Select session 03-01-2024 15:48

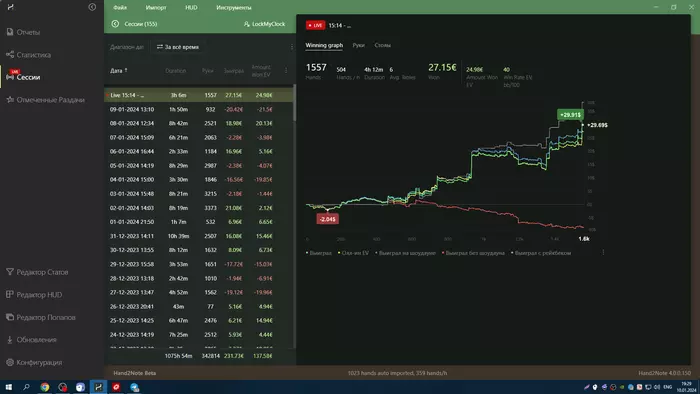tap(199, 194)
